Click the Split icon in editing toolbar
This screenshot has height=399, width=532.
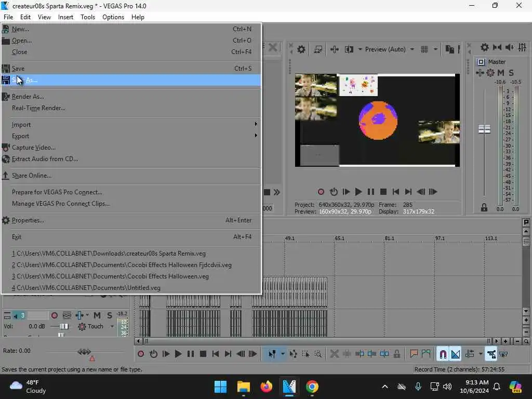(384, 354)
